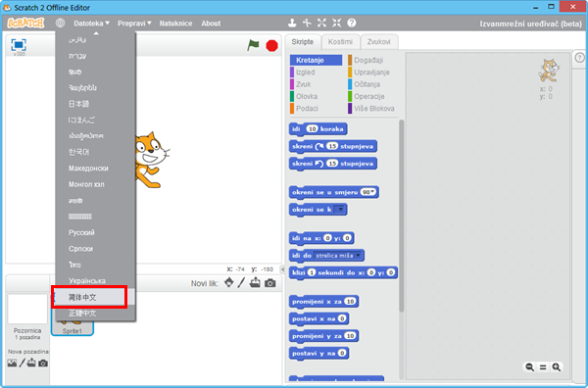
Task: Click the Scratch logo
Action: point(25,24)
